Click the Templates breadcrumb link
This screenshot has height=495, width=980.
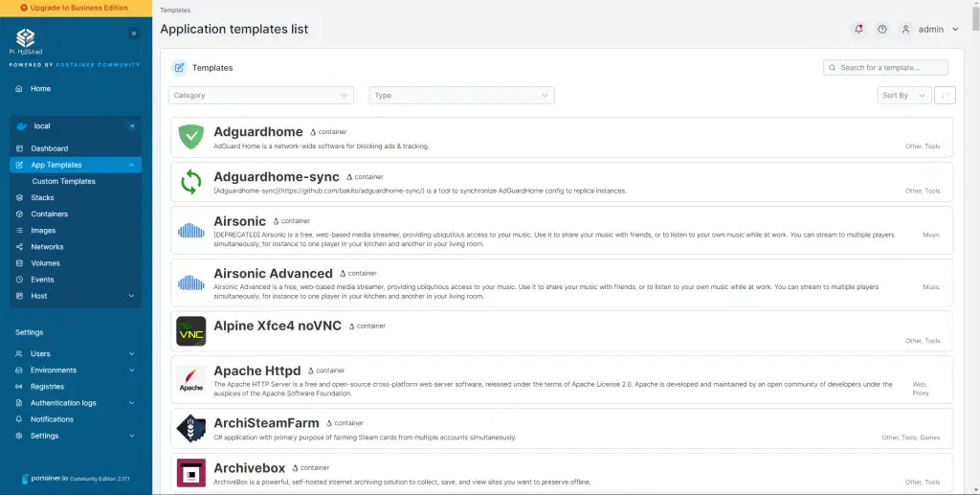175,11
